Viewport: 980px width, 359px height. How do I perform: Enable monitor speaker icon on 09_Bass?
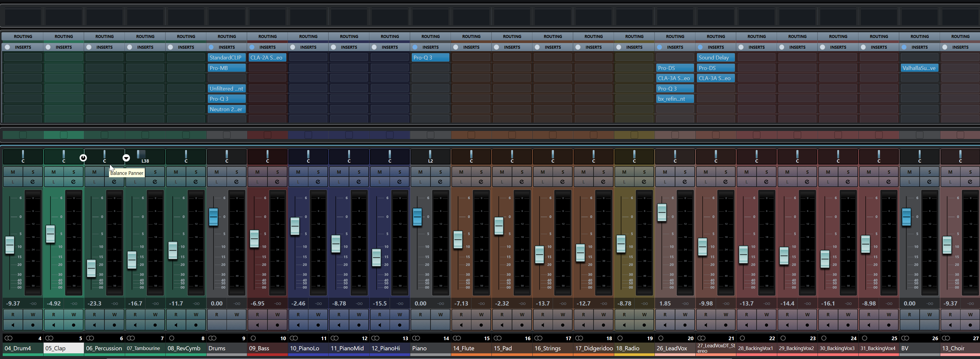(x=258, y=325)
